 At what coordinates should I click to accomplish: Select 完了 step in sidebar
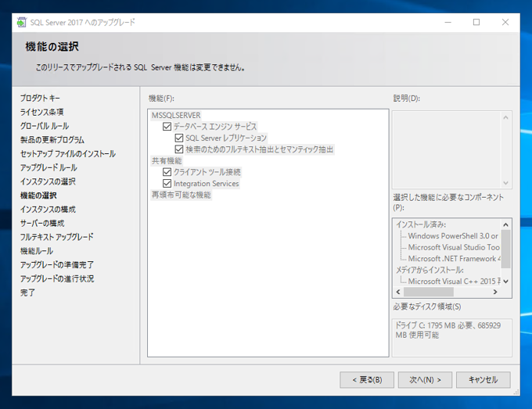27,292
